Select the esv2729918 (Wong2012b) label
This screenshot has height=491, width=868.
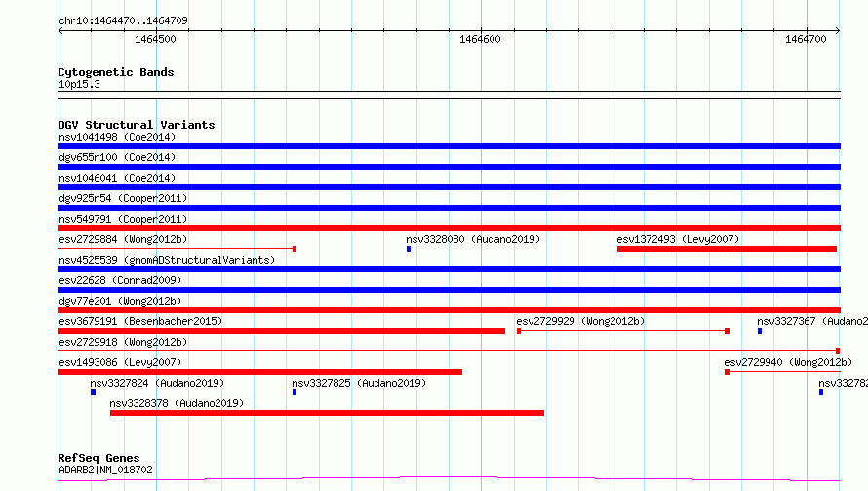click(x=123, y=342)
